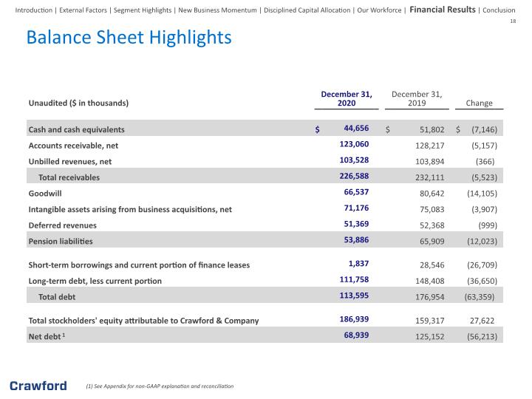Open the Introduction section tab
532x399 pixels.
(x=33, y=10)
